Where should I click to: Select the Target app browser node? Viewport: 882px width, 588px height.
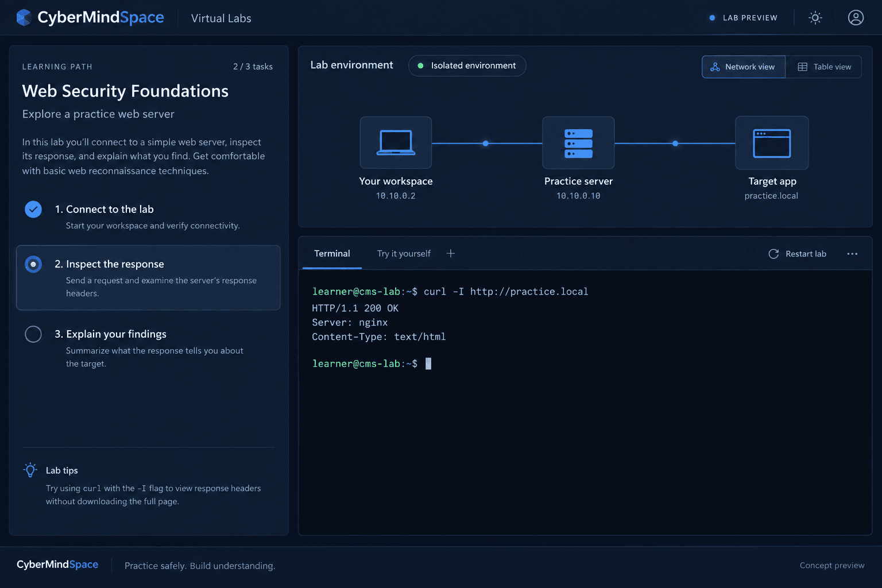(x=772, y=143)
